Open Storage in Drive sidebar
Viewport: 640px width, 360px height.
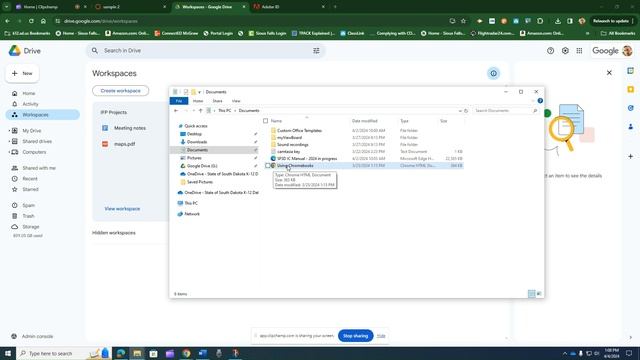pos(31,227)
